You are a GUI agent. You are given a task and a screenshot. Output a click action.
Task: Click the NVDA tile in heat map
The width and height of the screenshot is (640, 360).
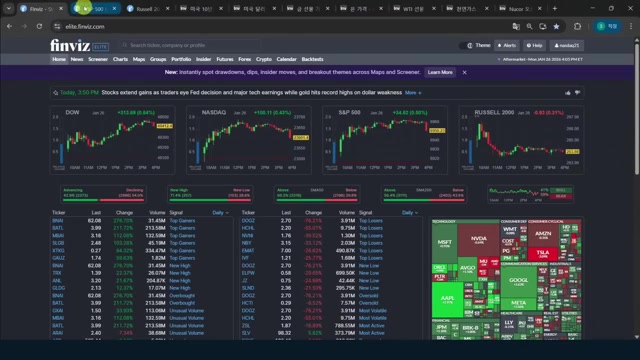coord(478,240)
